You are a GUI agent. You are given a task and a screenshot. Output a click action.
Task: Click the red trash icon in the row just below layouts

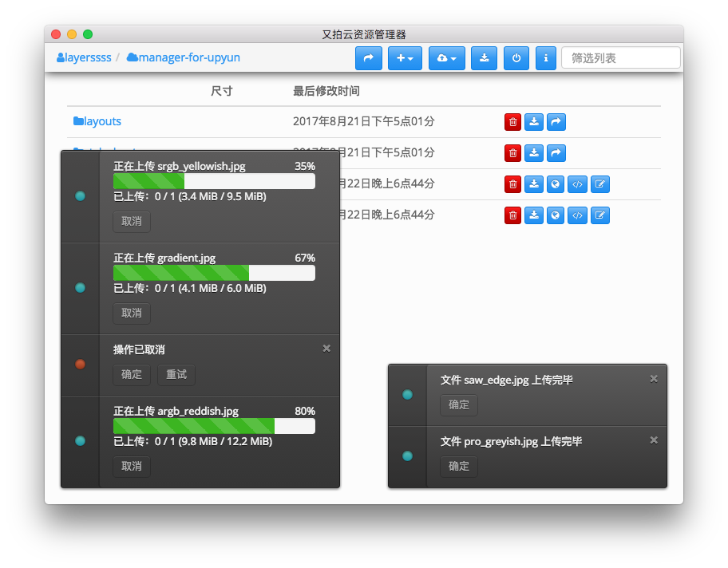(513, 153)
